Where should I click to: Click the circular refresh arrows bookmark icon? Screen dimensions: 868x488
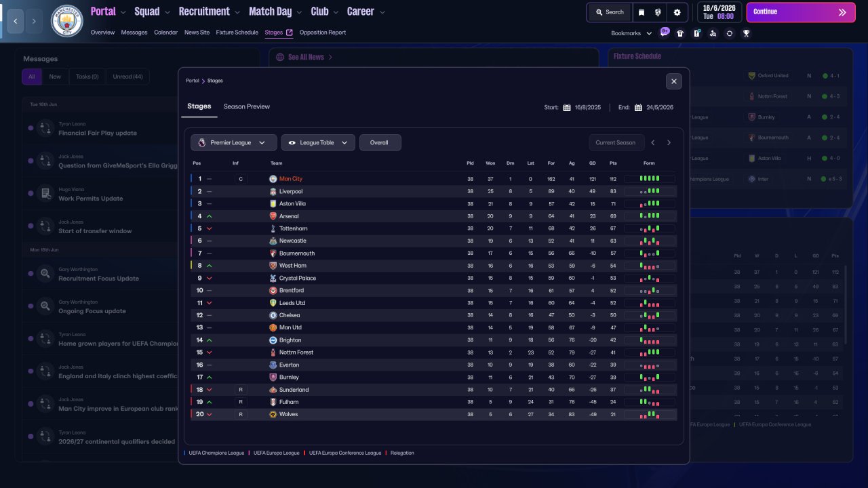pyautogui.click(x=730, y=33)
